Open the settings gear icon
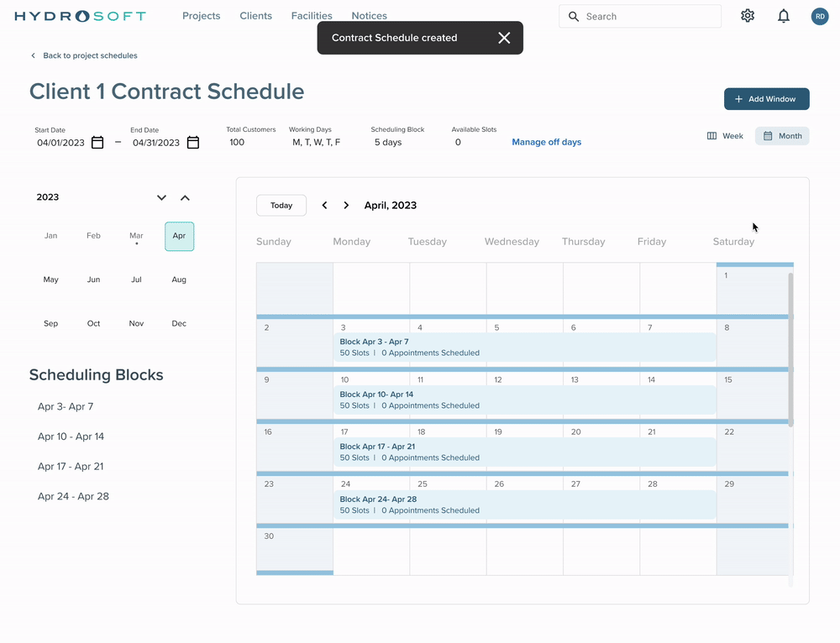 (748, 16)
